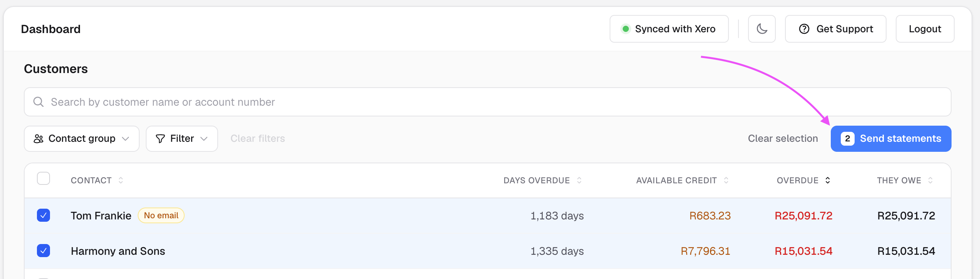The image size is (980, 279).
Task: Focus the customer name search field
Action: (x=487, y=102)
